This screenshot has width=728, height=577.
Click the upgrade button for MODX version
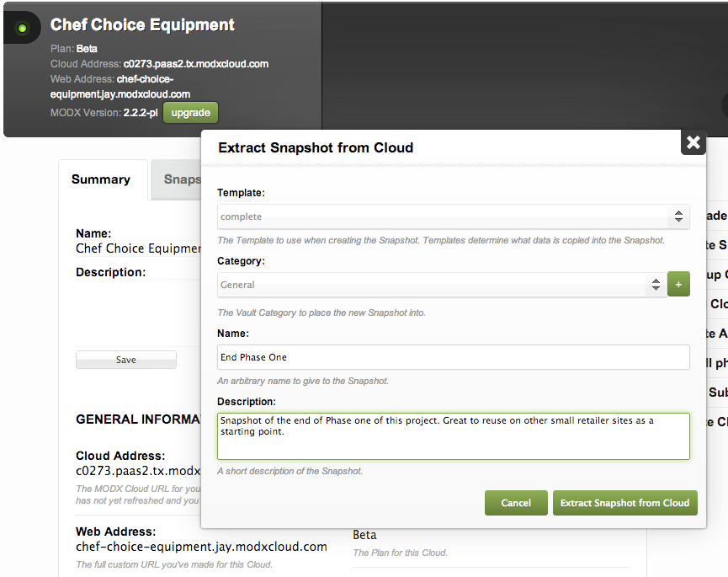[x=190, y=113]
